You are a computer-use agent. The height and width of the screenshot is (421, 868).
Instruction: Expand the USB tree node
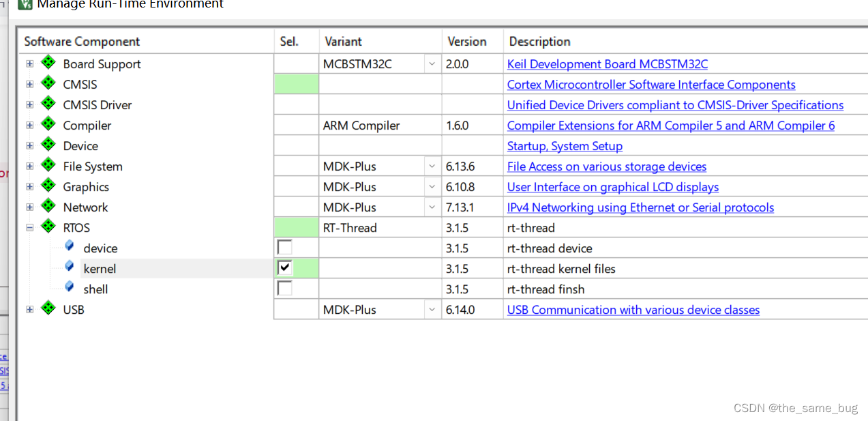coord(29,310)
